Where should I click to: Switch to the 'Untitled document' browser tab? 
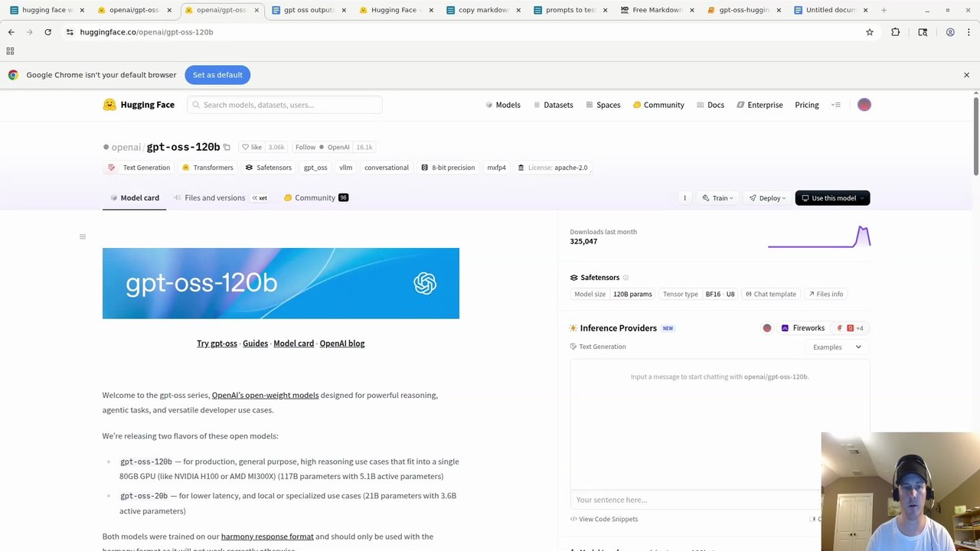click(829, 10)
